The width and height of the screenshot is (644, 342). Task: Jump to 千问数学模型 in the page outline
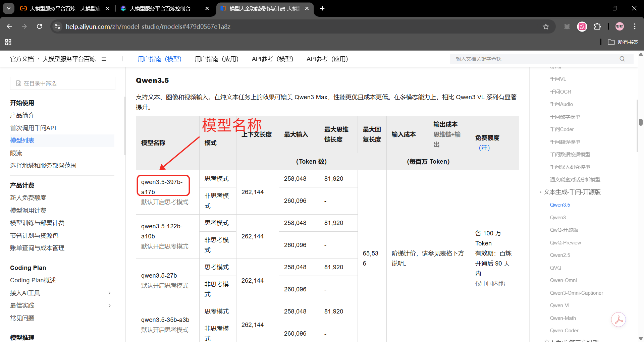click(x=565, y=117)
